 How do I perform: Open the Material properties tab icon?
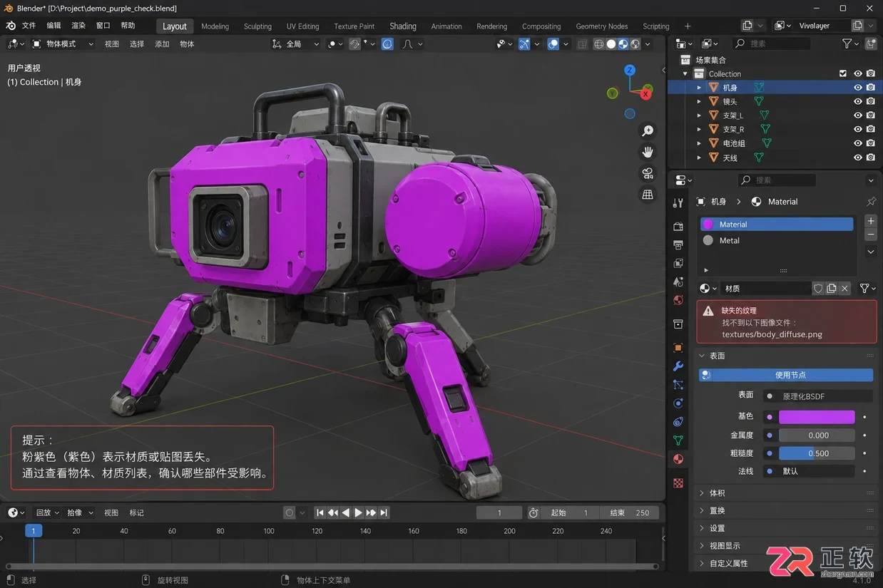pyautogui.click(x=678, y=459)
